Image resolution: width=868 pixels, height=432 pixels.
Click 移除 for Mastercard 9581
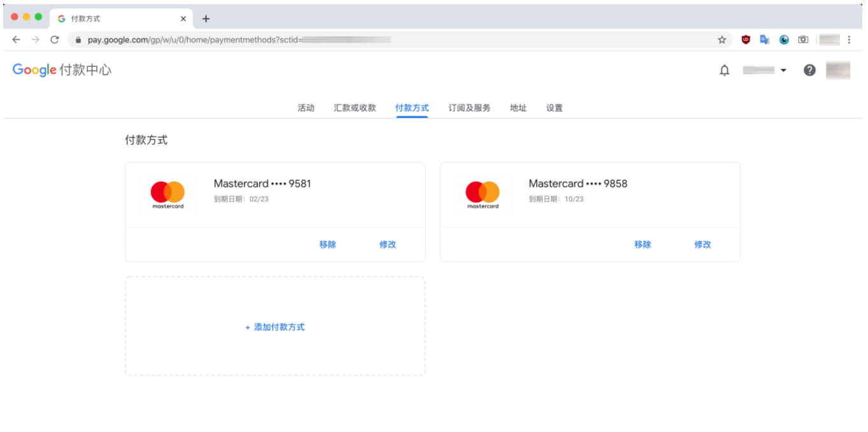(x=328, y=245)
